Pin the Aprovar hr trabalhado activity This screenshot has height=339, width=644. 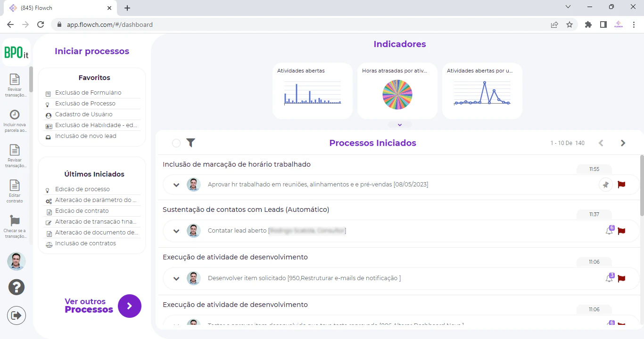[x=605, y=184]
